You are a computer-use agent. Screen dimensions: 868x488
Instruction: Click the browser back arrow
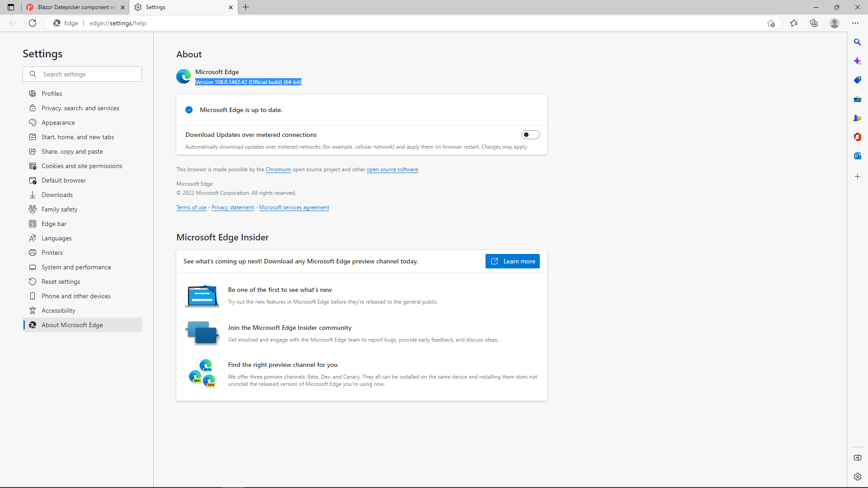(x=13, y=23)
